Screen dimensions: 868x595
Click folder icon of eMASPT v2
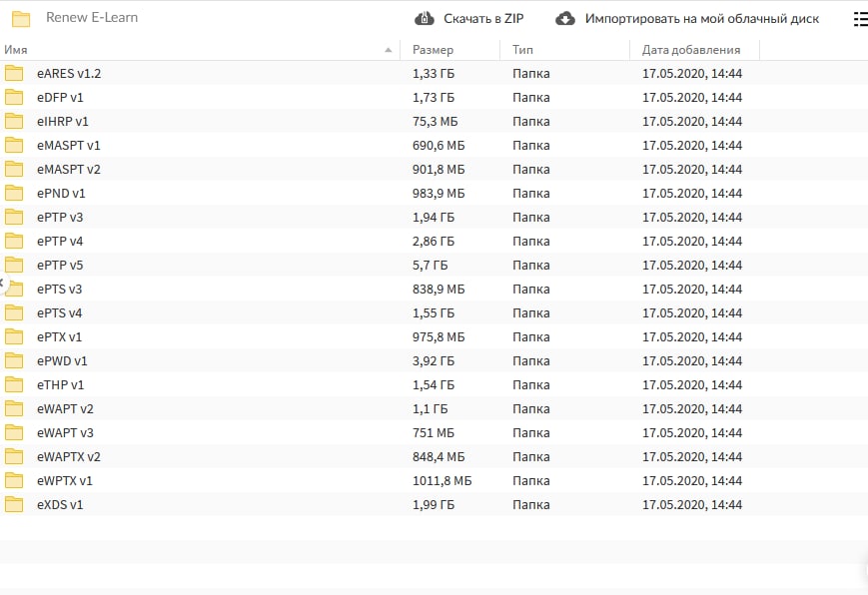[x=14, y=170]
